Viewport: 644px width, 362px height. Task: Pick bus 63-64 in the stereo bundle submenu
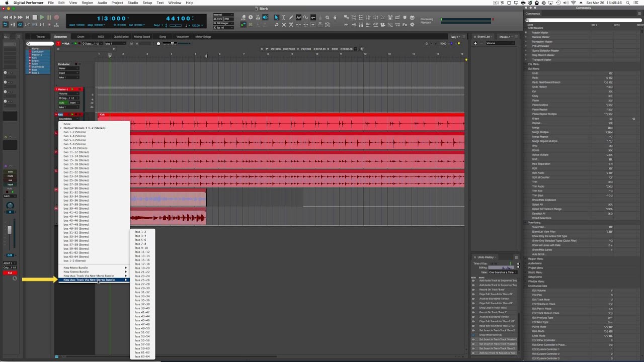coord(142,356)
